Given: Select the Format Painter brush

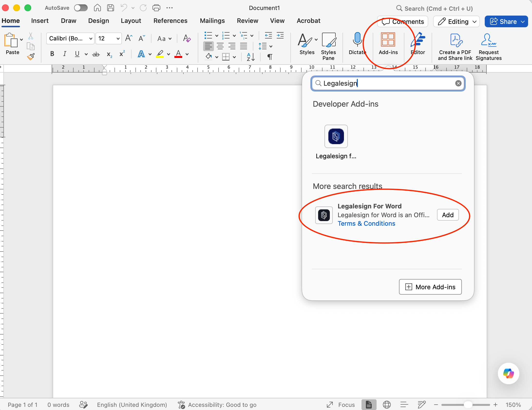Looking at the screenshot, I should (31, 57).
